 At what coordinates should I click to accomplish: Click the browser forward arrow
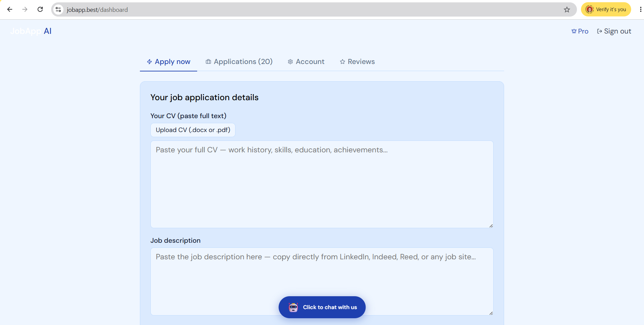tap(25, 9)
